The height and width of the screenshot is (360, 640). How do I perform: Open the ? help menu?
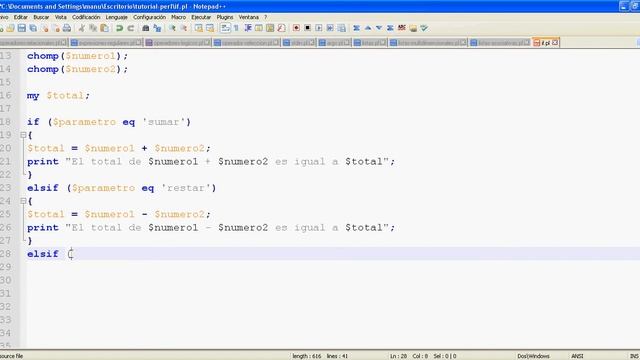(265, 17)
